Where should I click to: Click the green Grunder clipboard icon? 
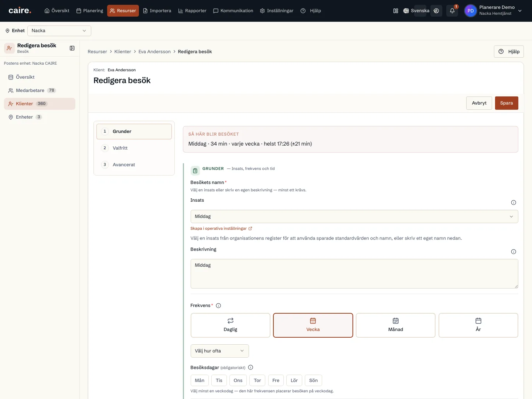tap(195, 171)
